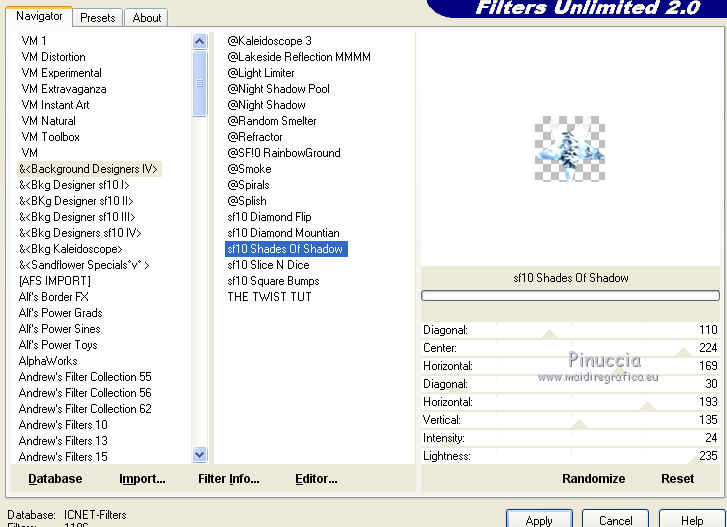Select the VM 1 category
Screen dimensions: 727x527
click(34, 41)
